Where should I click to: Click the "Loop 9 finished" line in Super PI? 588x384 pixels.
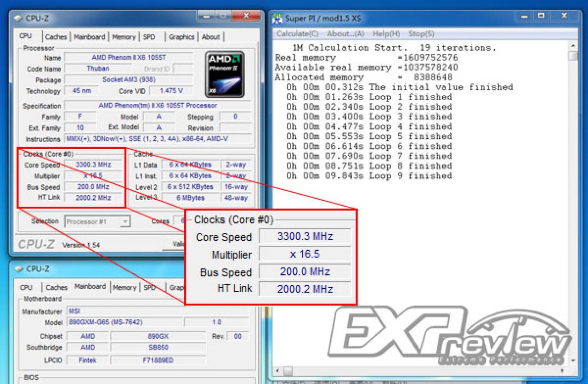tap(369, 176)
